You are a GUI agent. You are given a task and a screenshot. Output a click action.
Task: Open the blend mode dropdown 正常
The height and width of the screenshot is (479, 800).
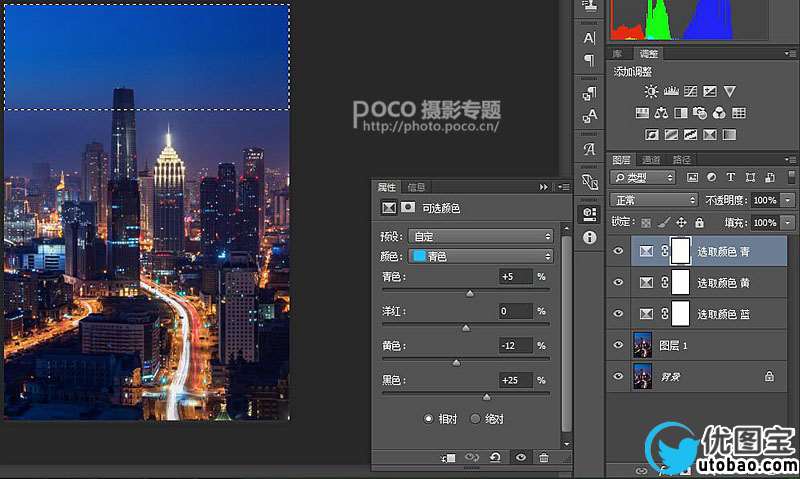point(653,200)
